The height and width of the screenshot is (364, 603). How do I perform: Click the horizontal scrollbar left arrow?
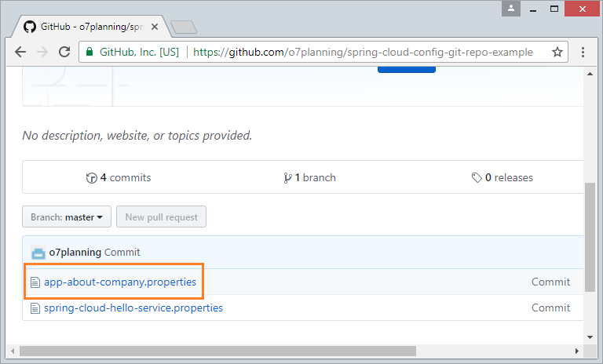click(x=13, y=351)
